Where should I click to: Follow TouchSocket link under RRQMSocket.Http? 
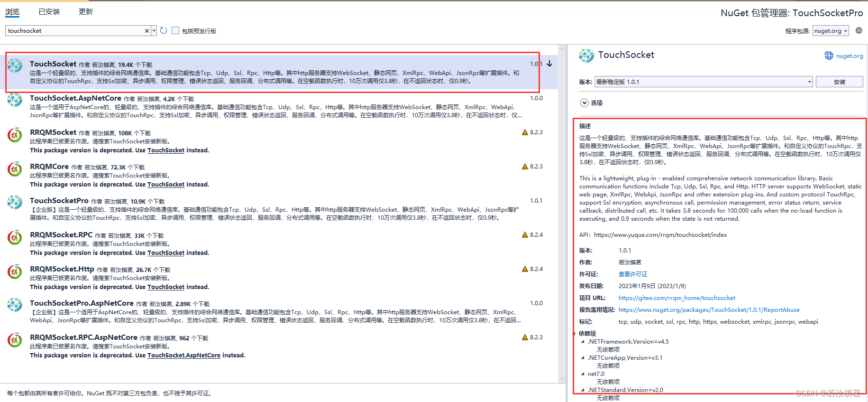point(166,287)
